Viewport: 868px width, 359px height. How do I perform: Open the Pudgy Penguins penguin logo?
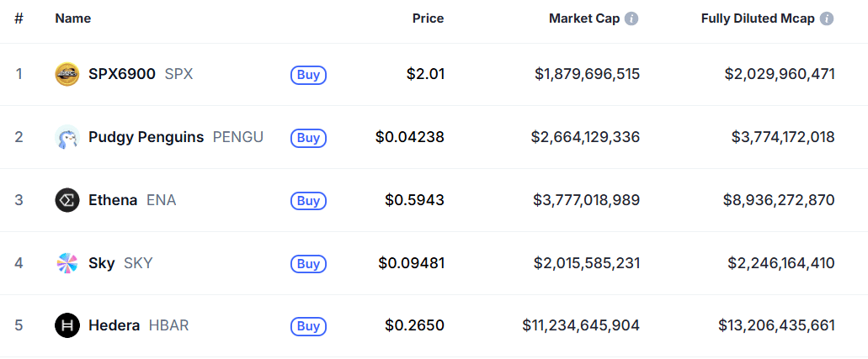(x=67, y=137)
